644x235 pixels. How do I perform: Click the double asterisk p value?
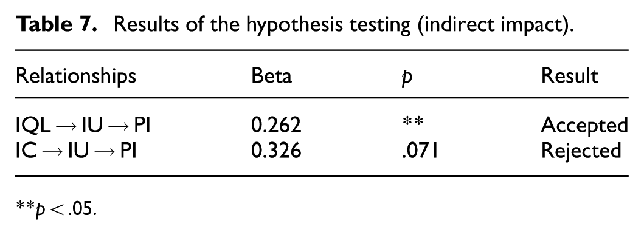click(x=412, y=122)
